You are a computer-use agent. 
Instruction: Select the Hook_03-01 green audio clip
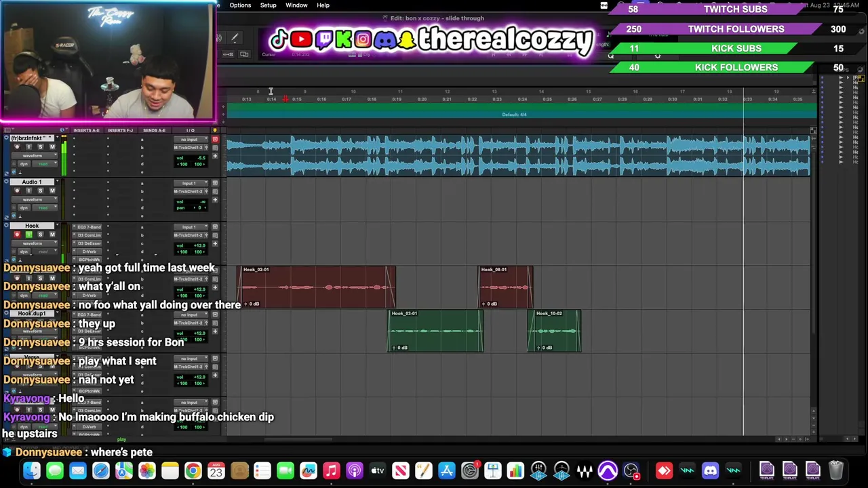(435, 331)
